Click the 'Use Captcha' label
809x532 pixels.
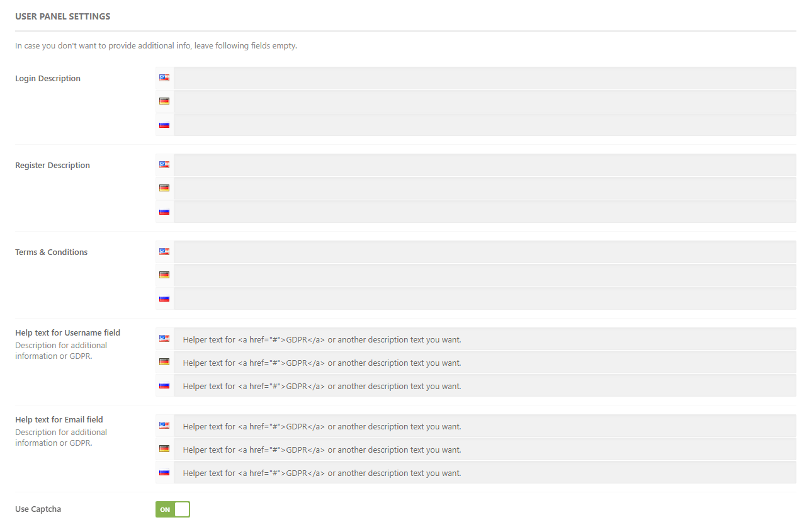pos(38,509)
